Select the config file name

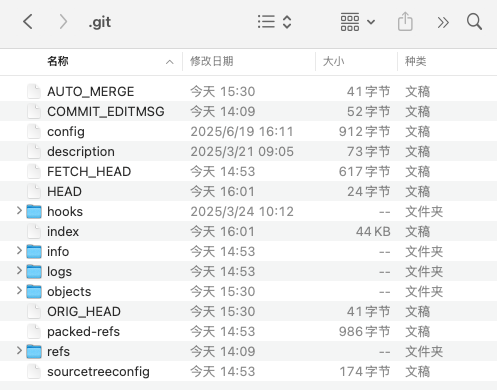tap(66, 132)
